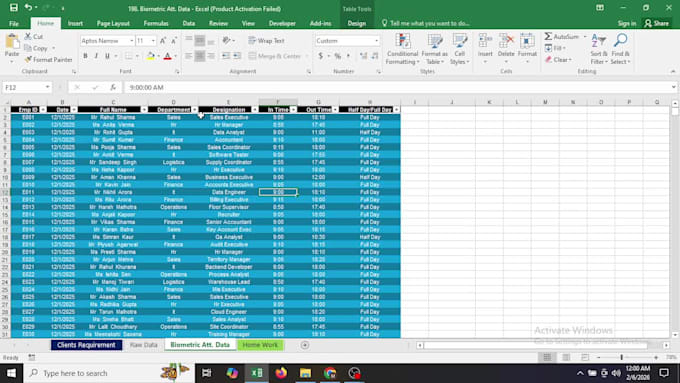Open the font name dropdown
This screenshot has width=680, height=383.
(x=131, y=41)
